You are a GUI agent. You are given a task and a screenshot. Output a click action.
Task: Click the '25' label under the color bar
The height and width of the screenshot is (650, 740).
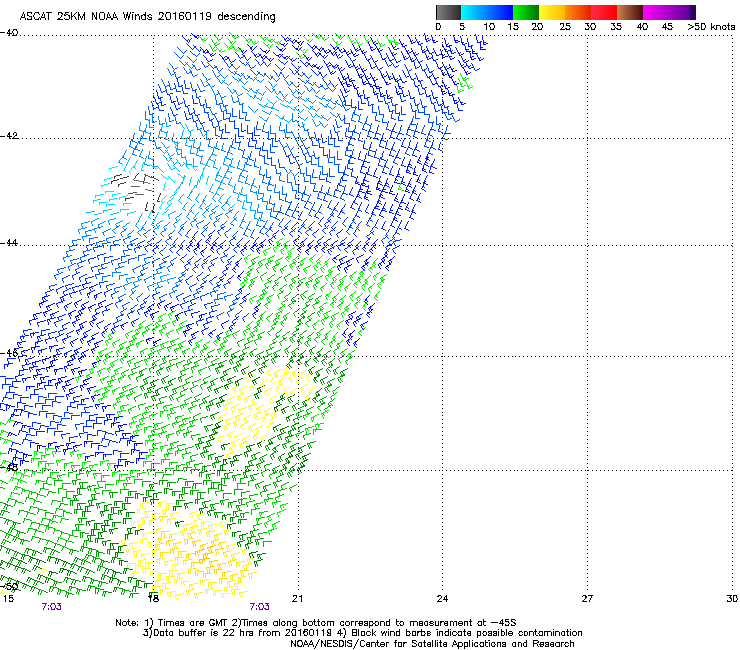[565, 27]
